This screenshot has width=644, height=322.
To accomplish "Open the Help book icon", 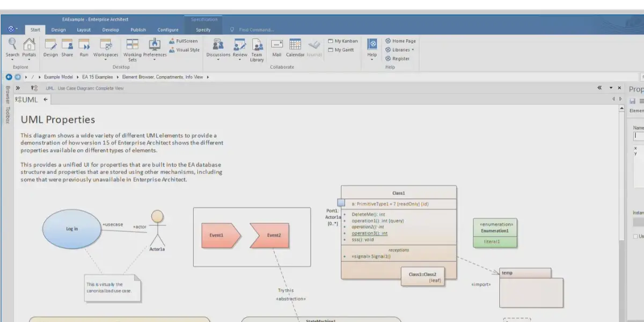I will 372,45.
